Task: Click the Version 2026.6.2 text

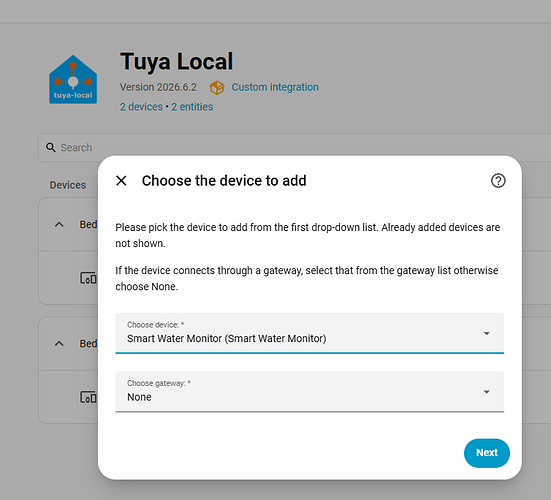Action: pos(158,87)
